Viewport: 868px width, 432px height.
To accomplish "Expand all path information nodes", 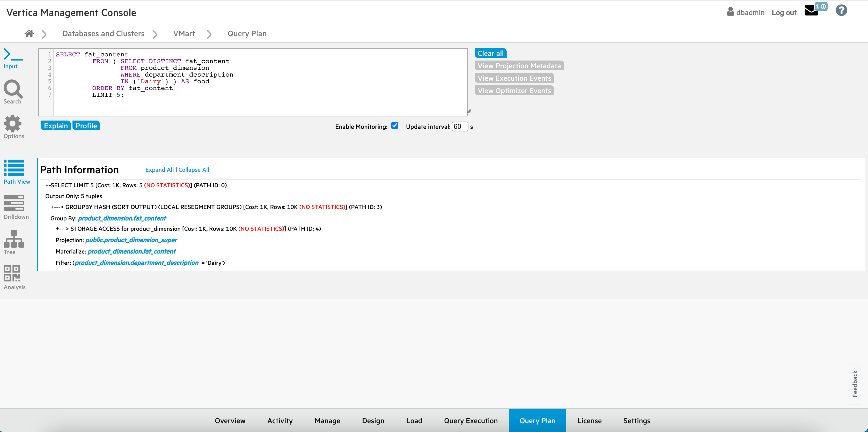I will tap(159, 170).
